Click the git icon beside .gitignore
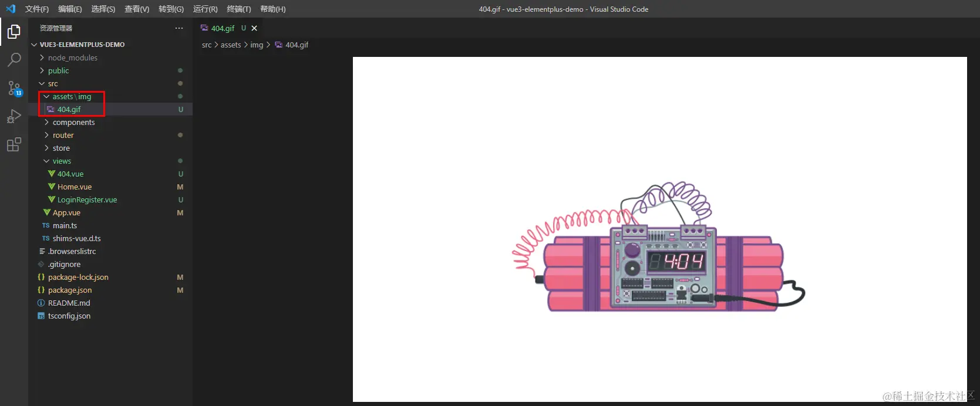 pos(41,264)
